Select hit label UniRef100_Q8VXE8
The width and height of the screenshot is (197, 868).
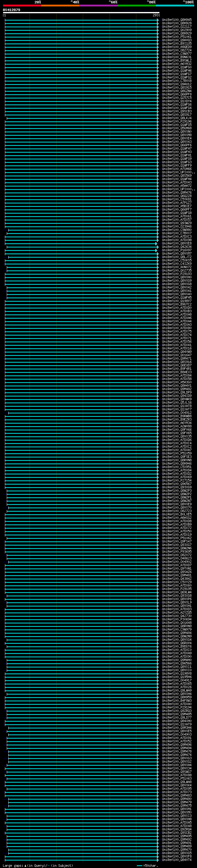pyautogui.click(x=177, y=243)
